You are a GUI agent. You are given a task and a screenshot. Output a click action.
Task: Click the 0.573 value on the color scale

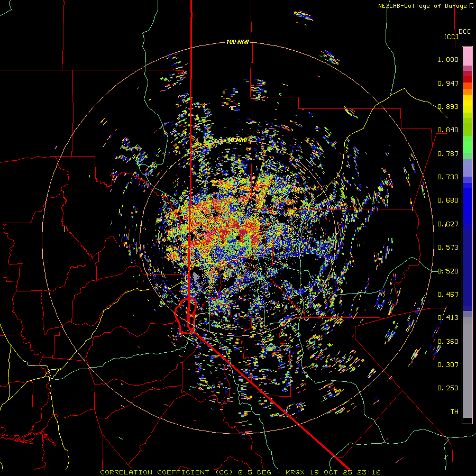point(448,248)
